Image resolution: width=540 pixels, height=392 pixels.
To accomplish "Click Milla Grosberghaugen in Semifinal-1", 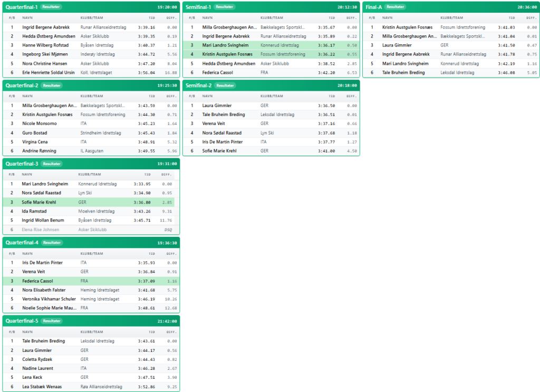I will pyautogui.click(x=229, y=27).
